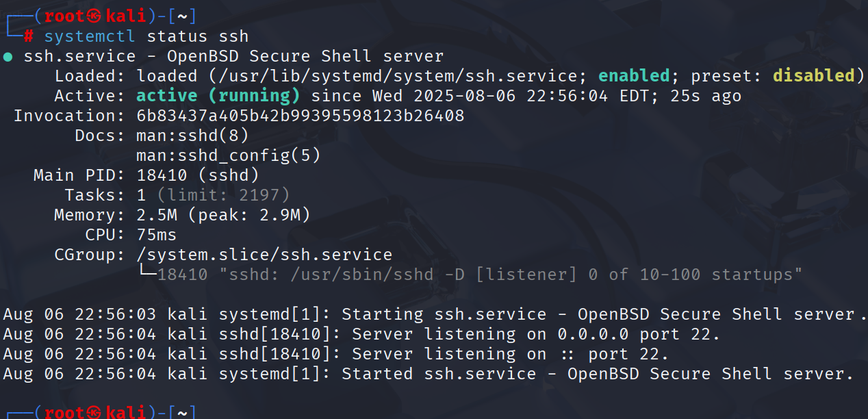Click the green 'enabled' status text

point(634,76)
